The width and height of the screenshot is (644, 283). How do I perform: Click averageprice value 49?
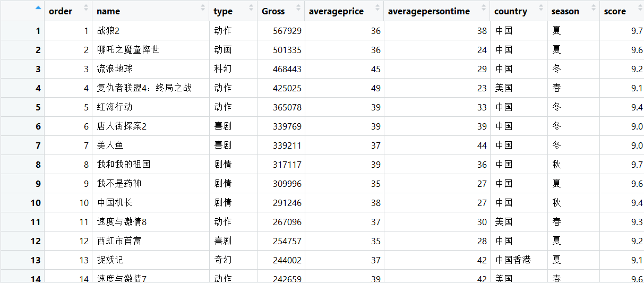376,88
